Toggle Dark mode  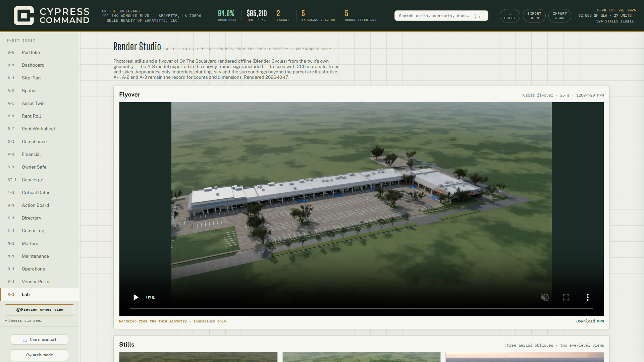40,355
